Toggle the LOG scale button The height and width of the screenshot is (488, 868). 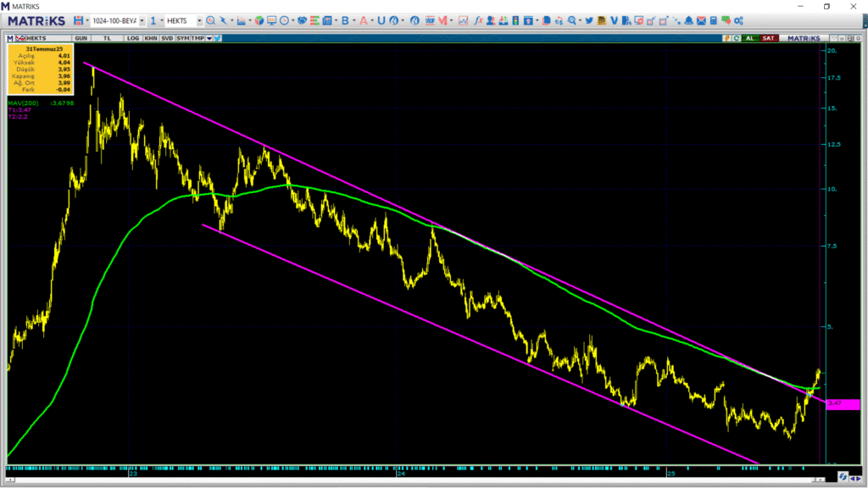(133, 38)
